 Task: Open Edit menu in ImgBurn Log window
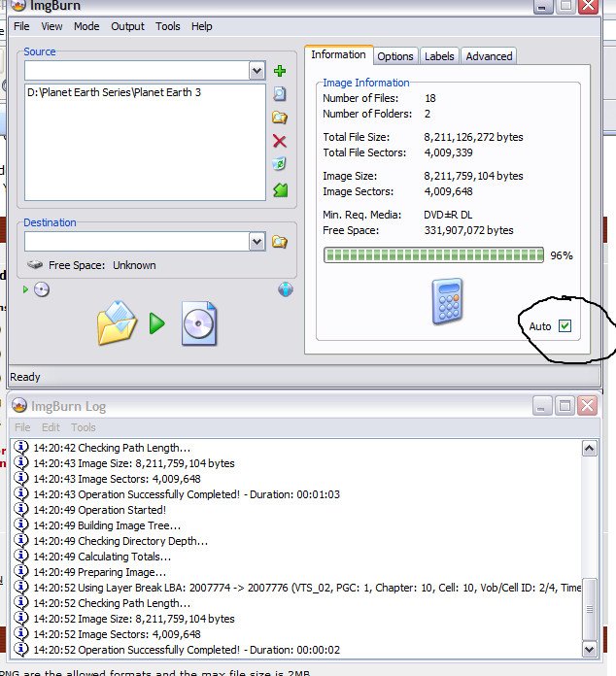pos(51,427)
